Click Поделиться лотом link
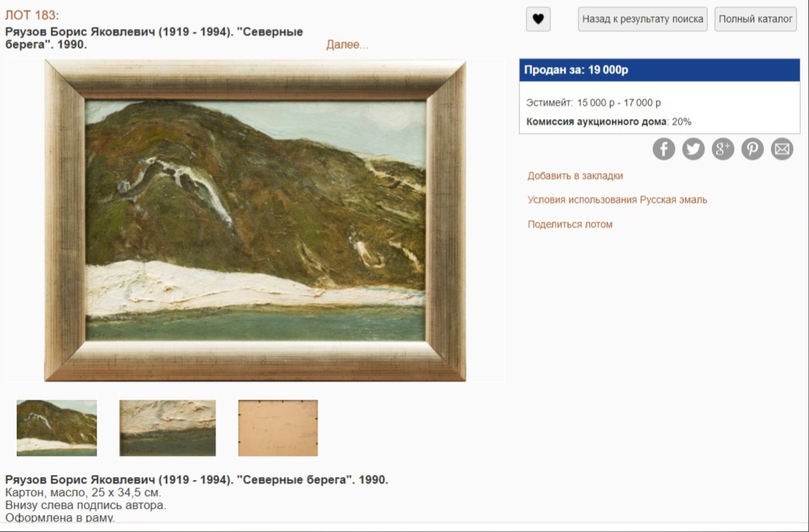This screenshot has width=809, height=532. click(x=570, y=224)
